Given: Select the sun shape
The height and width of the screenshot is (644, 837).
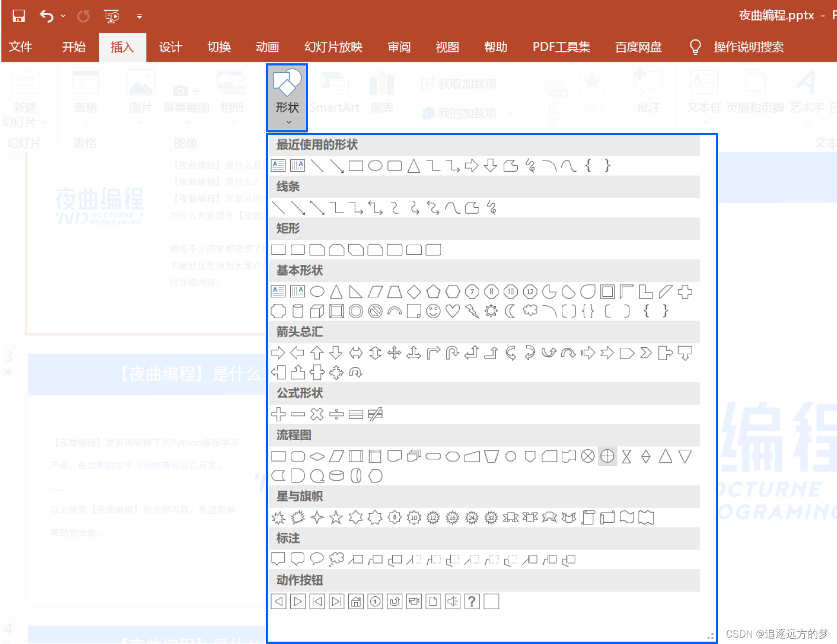Looking at the screenshot, I should (491, 311).
